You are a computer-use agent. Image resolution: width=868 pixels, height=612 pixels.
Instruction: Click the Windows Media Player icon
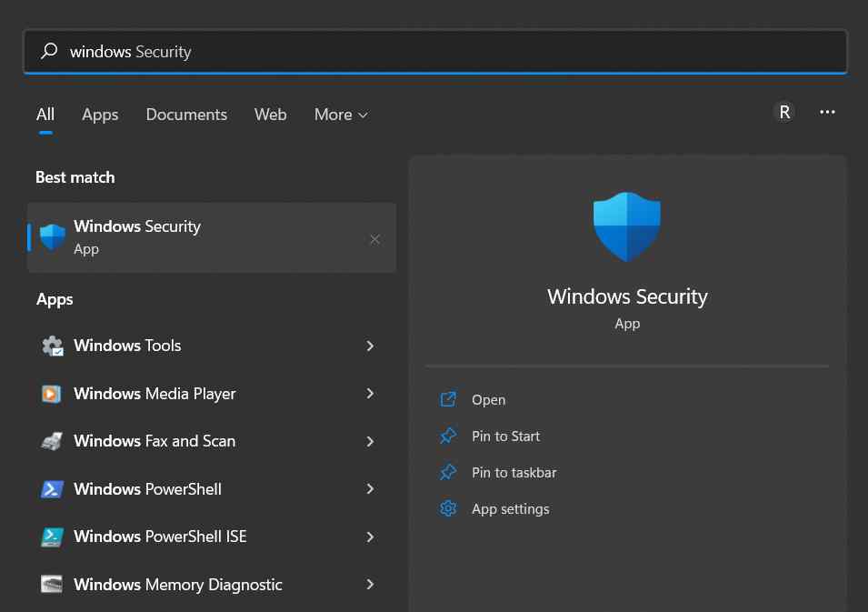[x=52, y=394]
